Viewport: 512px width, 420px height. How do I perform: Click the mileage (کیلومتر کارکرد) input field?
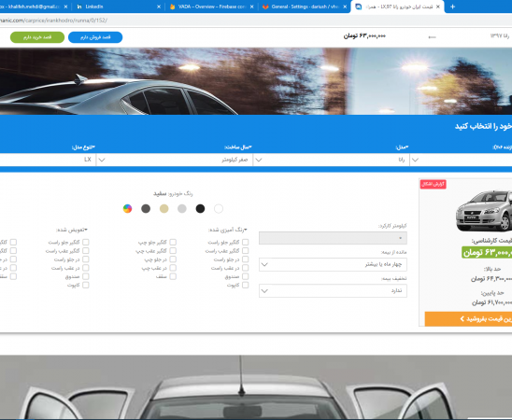pyautogui.click(x=333, y=238)
